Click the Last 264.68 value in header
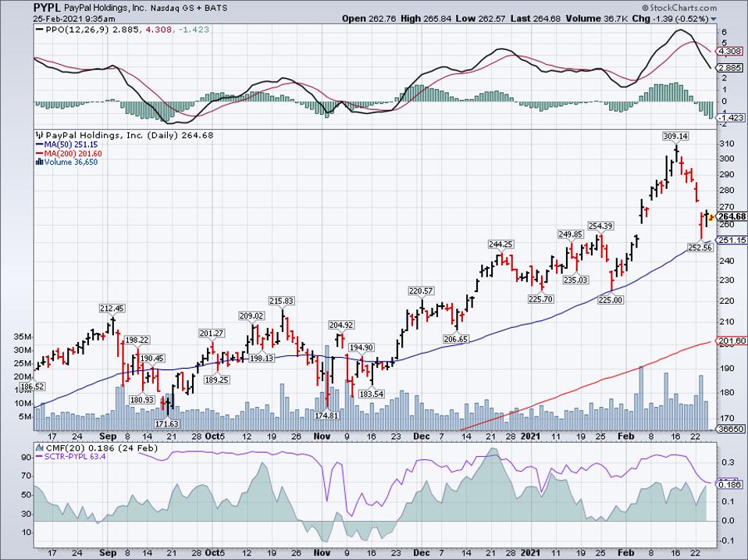Viewport: 748px width, 560px height. tap(535, 19)
